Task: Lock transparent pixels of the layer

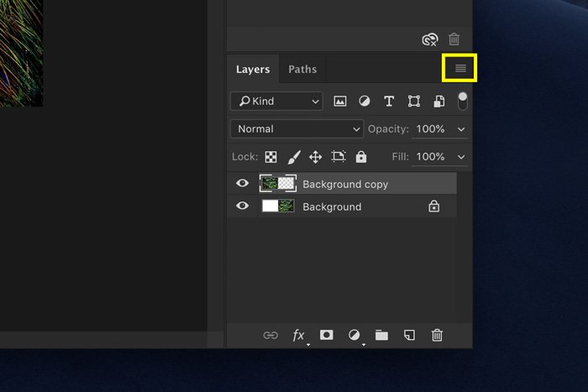Action: (271, 157)
